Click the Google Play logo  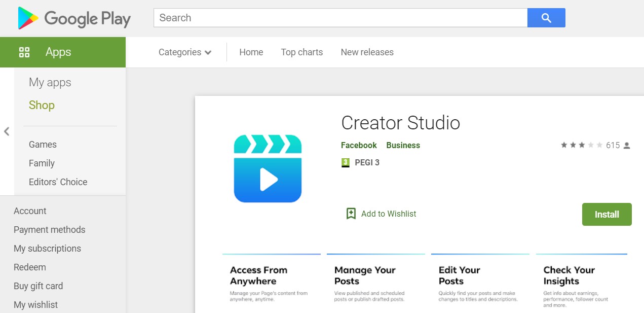coord(74,18)
